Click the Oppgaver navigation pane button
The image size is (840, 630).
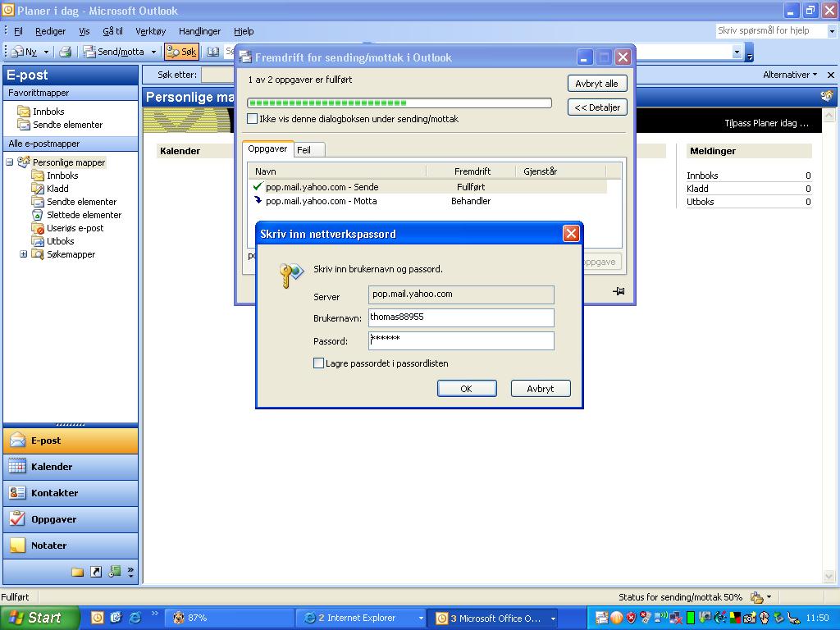[71, 519]
